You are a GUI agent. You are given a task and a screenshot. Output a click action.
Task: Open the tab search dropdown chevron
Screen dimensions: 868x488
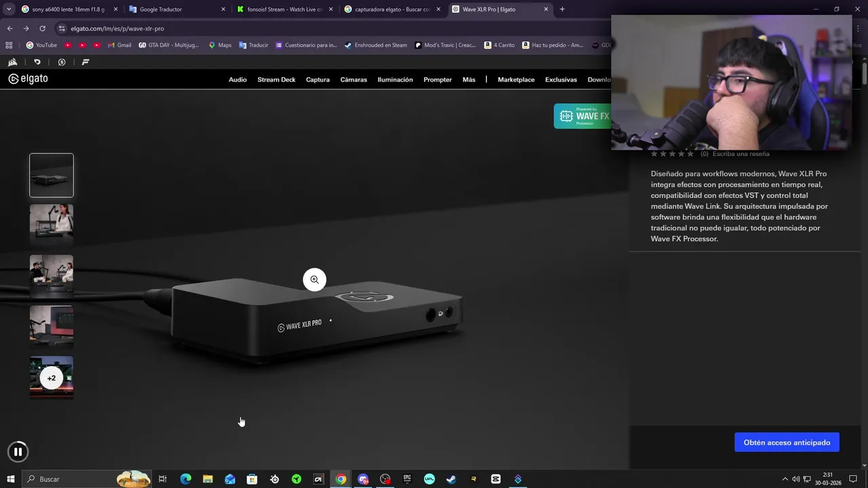point(9,9)
